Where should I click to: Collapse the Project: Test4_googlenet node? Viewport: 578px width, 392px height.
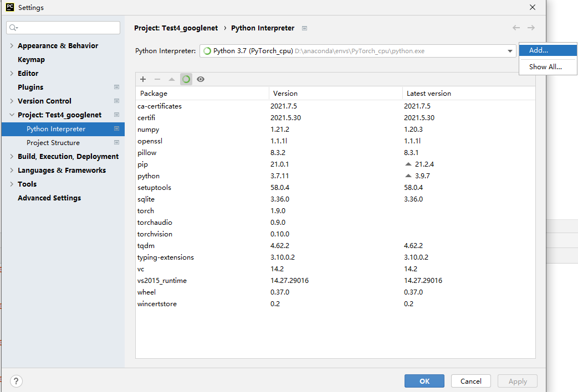pyautogui.click(x=12, y=115)
